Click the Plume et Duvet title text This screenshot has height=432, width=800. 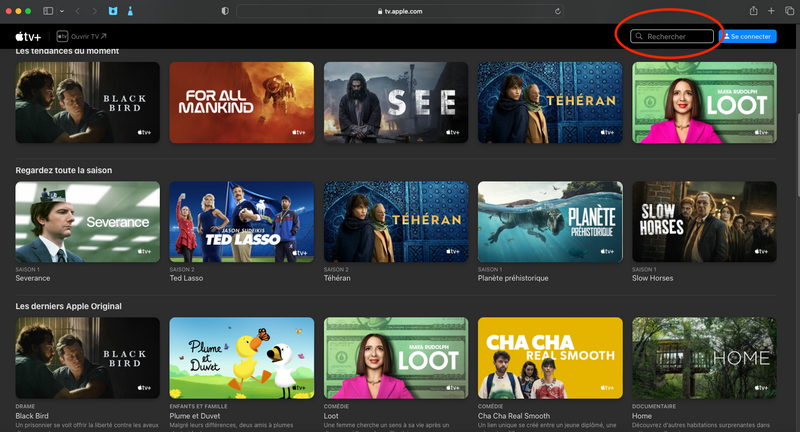(x=195, y=416)
